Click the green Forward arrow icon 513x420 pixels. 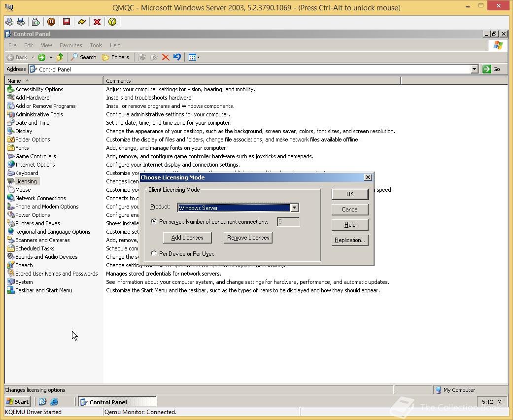point(41,57)
